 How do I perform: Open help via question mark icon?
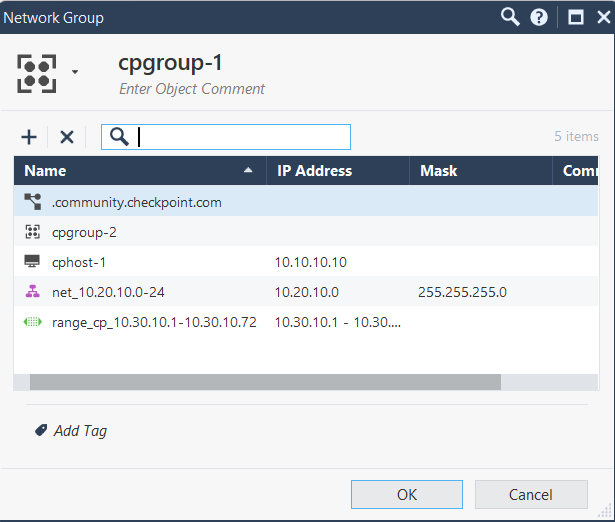pos(539,17)
